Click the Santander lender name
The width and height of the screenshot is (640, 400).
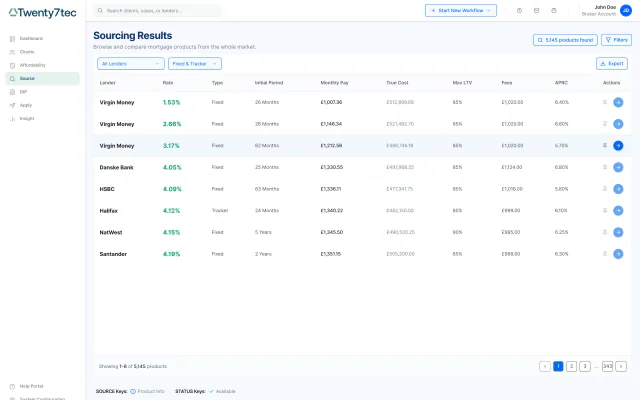pos(113,254)
